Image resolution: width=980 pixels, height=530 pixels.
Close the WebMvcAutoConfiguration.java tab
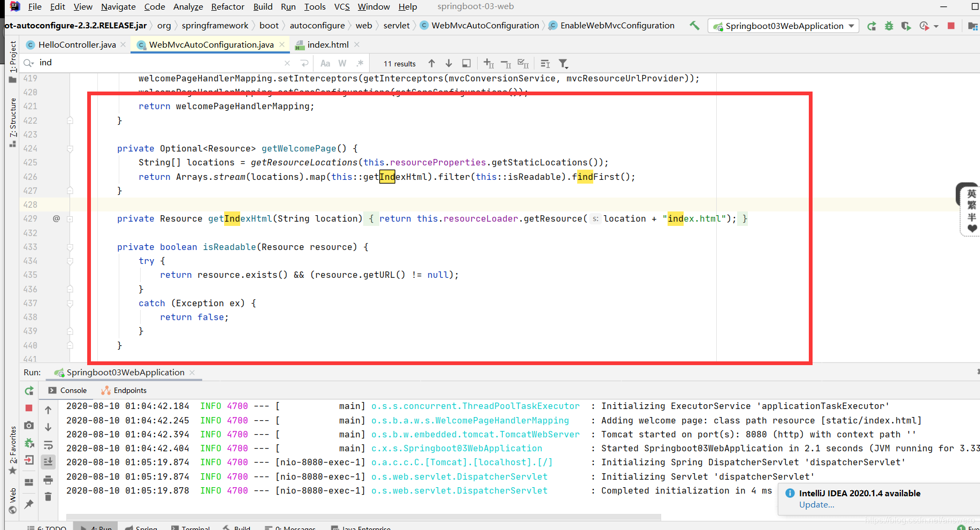282,44
